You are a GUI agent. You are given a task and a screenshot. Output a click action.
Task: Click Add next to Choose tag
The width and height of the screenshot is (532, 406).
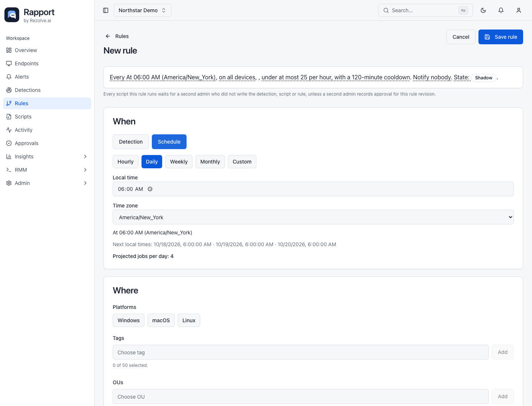(503, 352)
